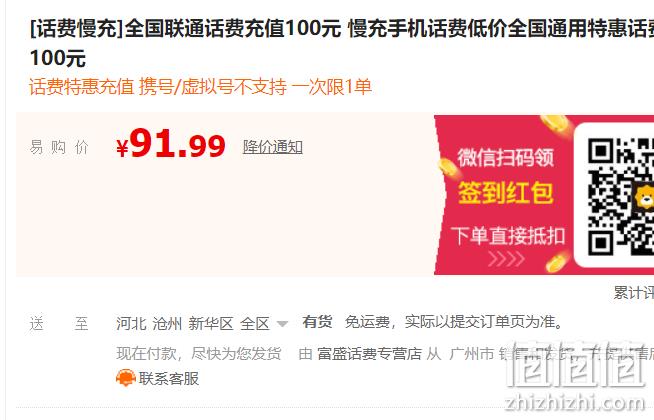
Task: Click the ¥91.99 price figure
Action: pyautogui.click(x=171, y=144)
